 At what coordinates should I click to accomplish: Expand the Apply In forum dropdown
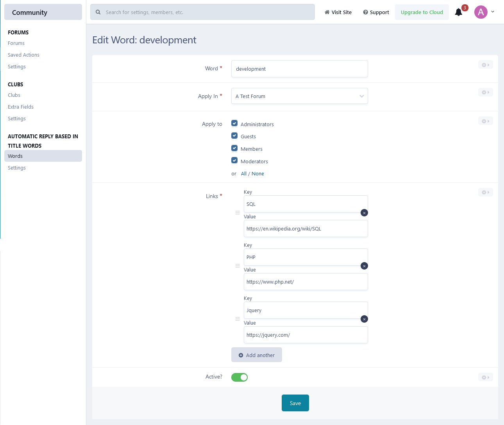click(x=299, y=96)
